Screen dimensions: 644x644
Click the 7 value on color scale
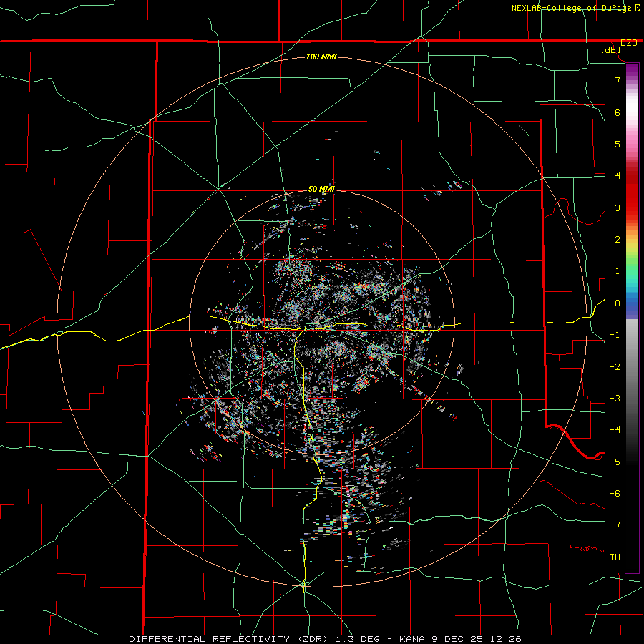[x=618, y=80]
